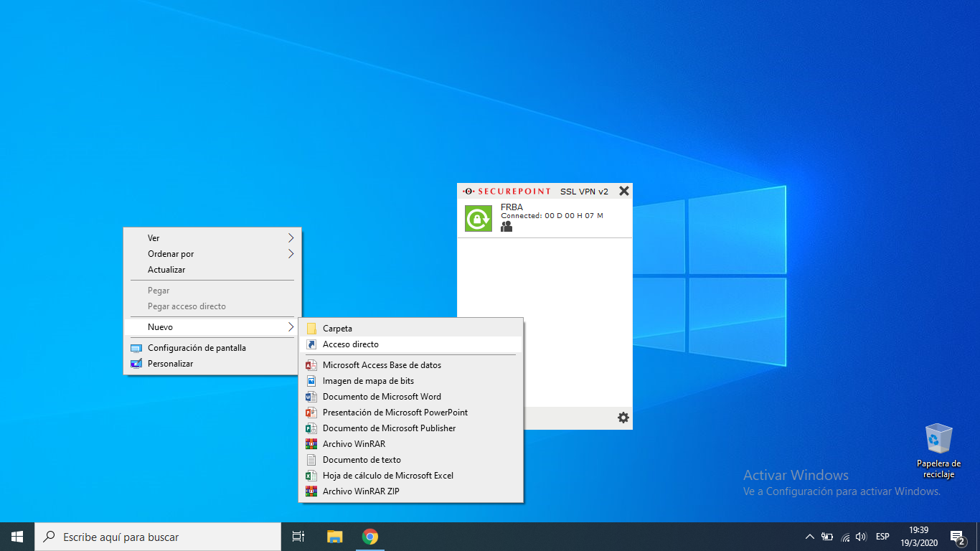Show hidden tray icons chevron
The image size is (980, 551).
coord(810,537)
